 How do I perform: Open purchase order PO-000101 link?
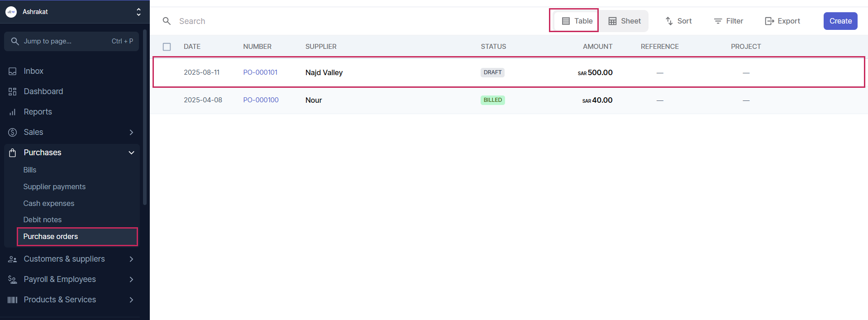click(x=260, y=72)
